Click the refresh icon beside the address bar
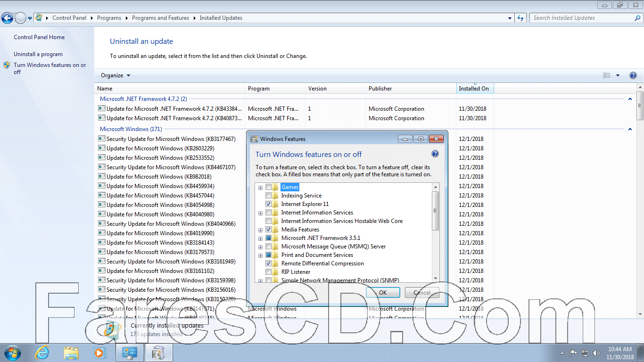 (520, 18)
